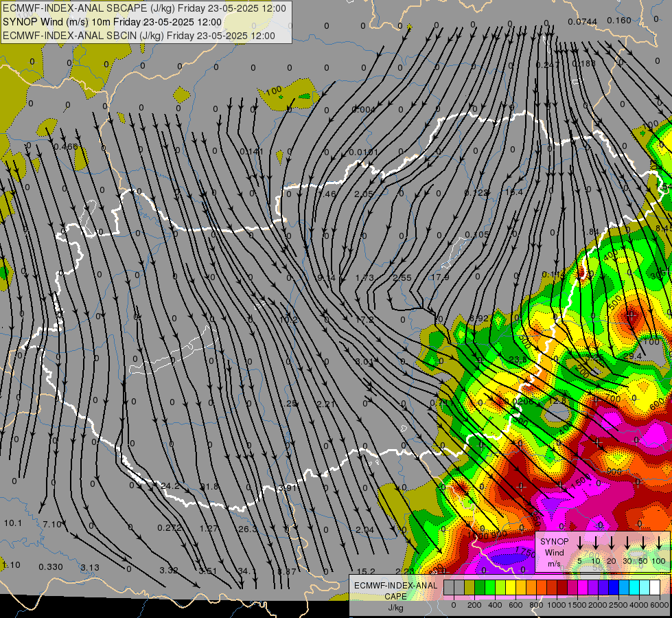This screenshot has height=618, width=672.
Task: Click the 2.04 value on the map
Action: (x=364, y=530)
